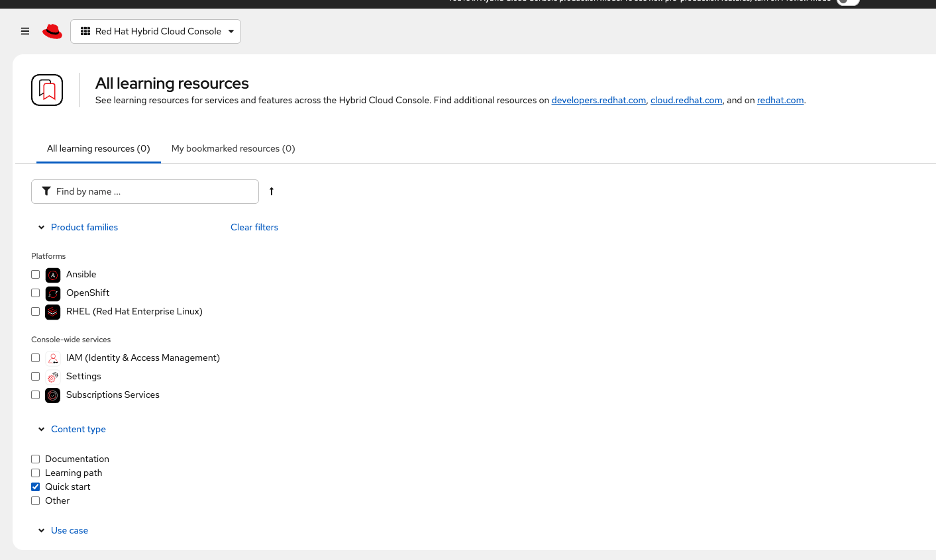Switch to All learning resources tab

99,148
